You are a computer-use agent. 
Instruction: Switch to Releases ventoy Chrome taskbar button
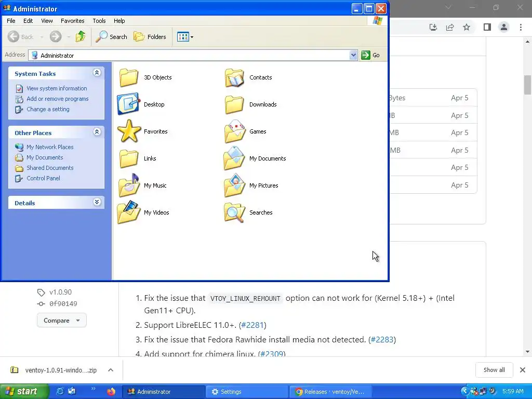coord(330,392)
